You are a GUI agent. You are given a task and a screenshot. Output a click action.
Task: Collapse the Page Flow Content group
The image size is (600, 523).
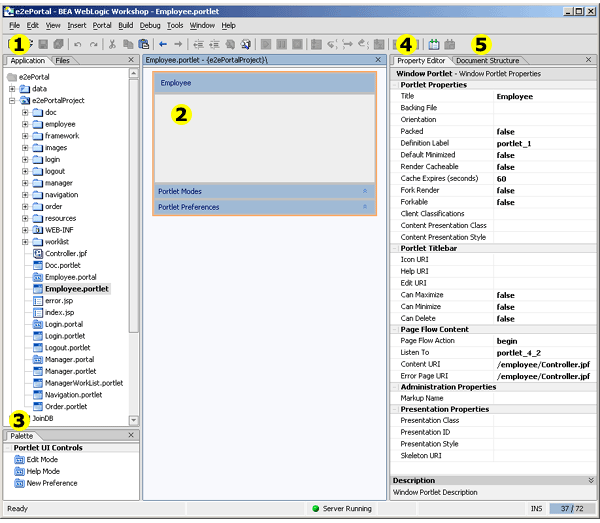pos(395,329)
